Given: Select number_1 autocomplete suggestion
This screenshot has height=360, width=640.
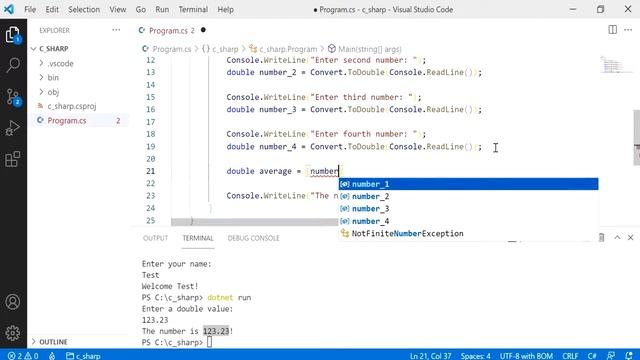Looking at the screenshot, I should tap(468, 184).
